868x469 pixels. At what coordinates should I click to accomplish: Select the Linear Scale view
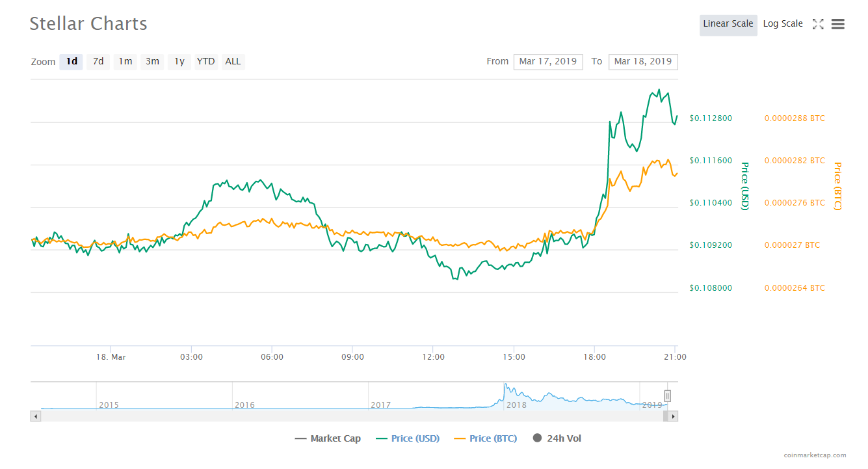pos(728,24)
